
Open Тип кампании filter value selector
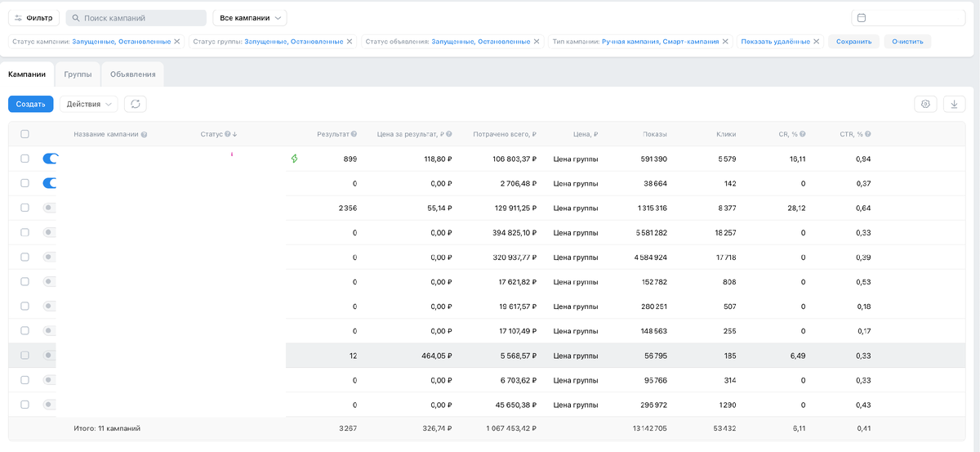(661, 41)
